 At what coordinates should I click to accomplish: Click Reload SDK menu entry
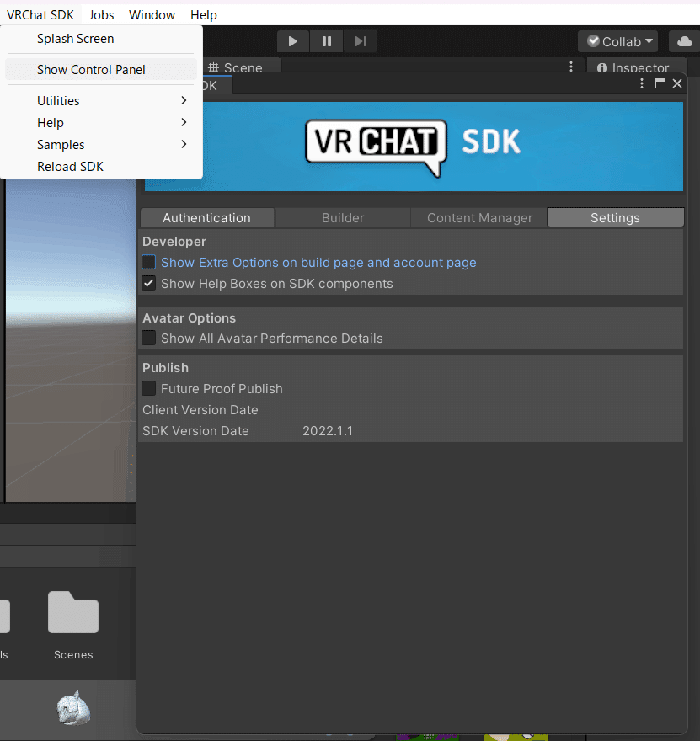coord(101,167)
